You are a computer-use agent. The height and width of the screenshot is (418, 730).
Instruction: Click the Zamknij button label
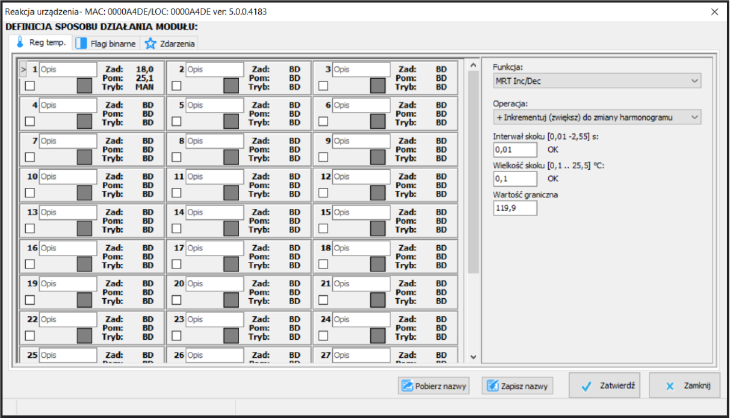coord(697,385)
